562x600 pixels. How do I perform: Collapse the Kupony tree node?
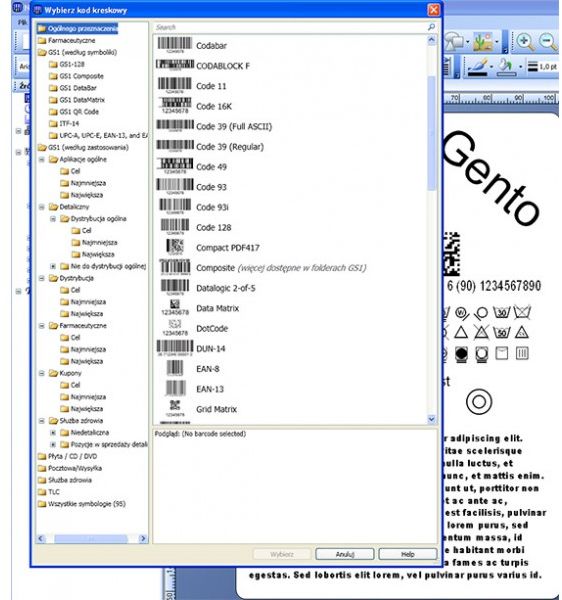point(42,373)
